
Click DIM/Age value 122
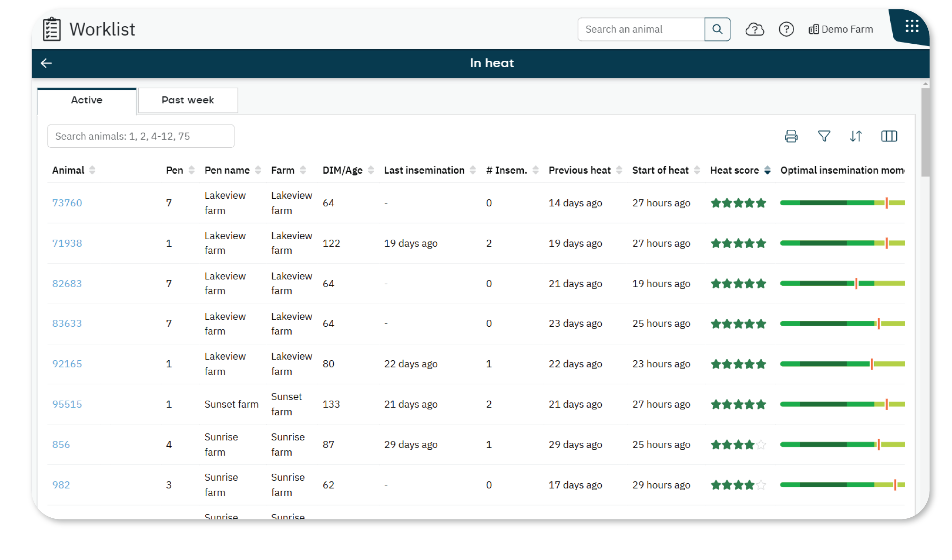(x=331, y=243)
